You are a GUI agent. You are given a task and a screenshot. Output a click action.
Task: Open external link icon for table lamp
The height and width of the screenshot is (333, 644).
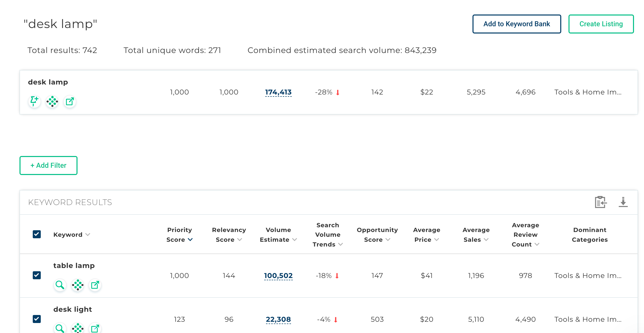[95, 285]
